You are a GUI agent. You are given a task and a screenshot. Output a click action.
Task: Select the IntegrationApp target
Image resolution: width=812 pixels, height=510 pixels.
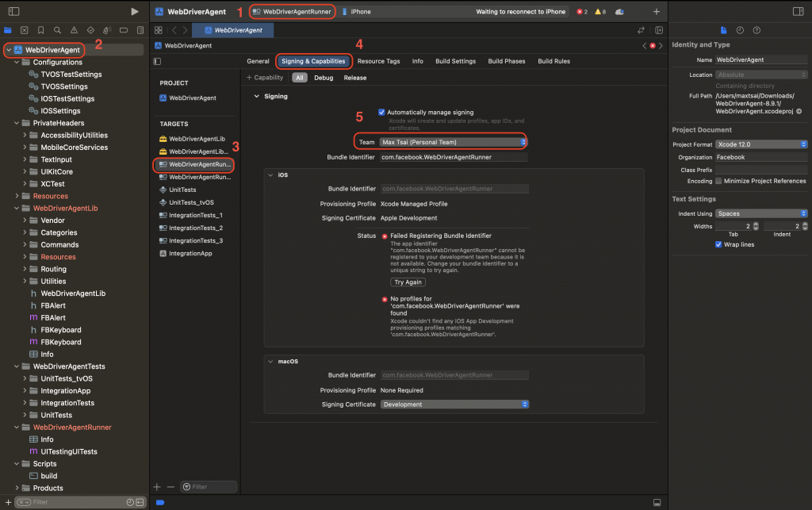[190, 253]
